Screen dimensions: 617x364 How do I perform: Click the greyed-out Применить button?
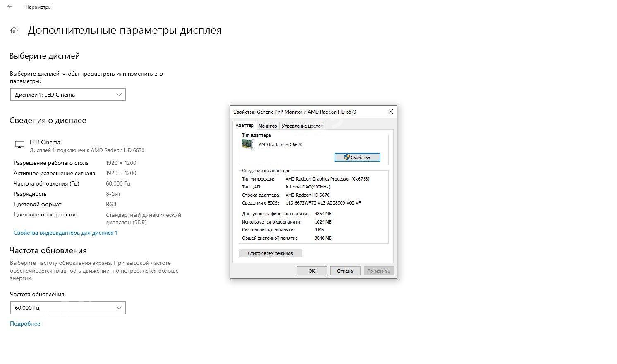[x=378, y=271]
